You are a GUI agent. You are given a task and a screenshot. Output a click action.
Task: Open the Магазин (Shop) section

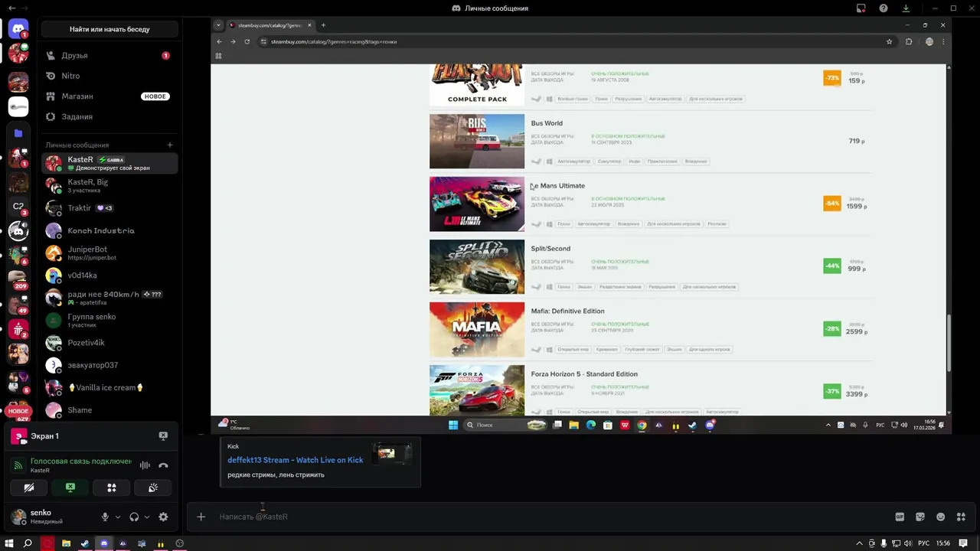(x=109, y=96)
